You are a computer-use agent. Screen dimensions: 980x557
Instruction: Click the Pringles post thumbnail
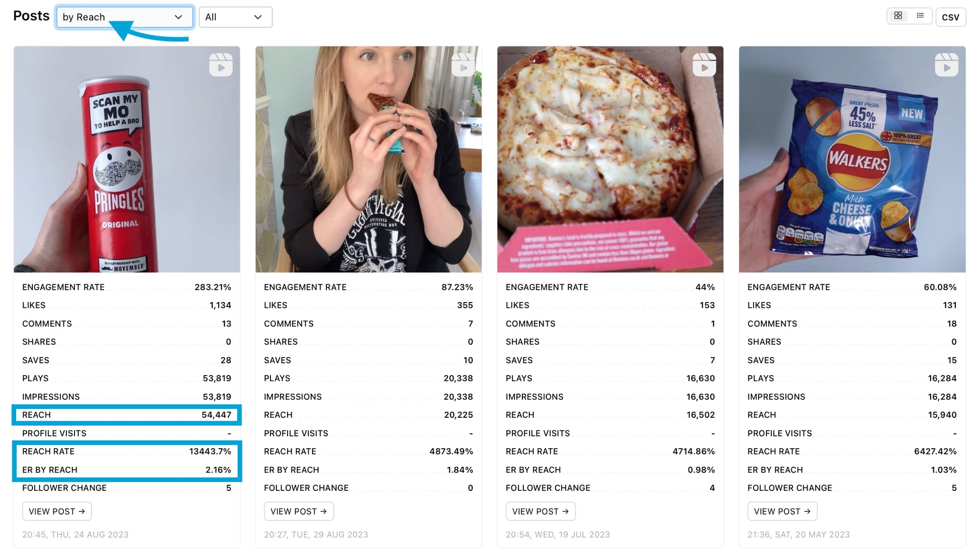coord(127,160)
